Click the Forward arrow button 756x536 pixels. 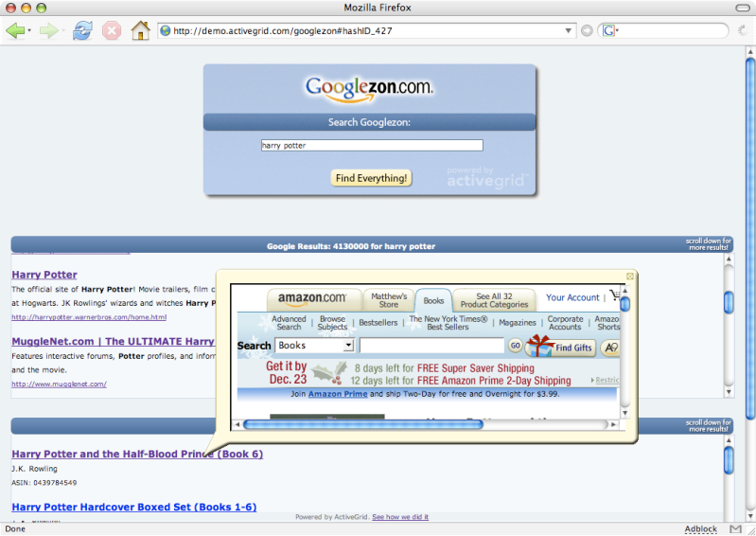pos(48,31)
